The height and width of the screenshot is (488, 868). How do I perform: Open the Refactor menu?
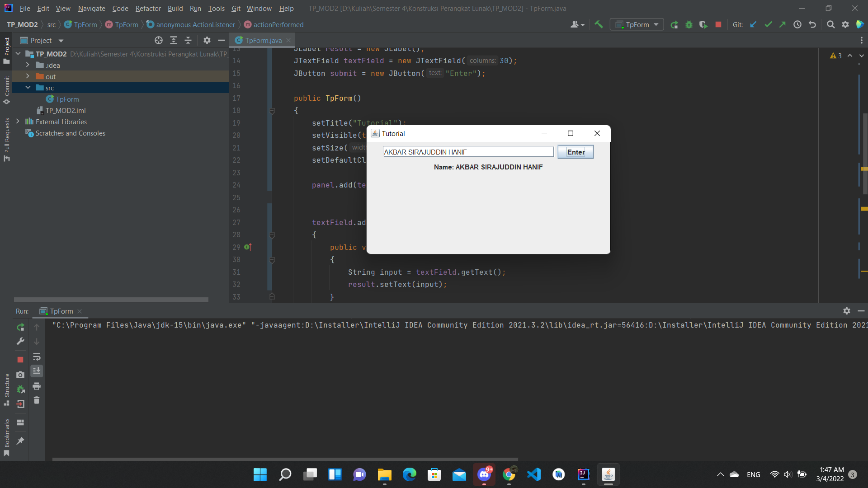[x=148, y=8]
